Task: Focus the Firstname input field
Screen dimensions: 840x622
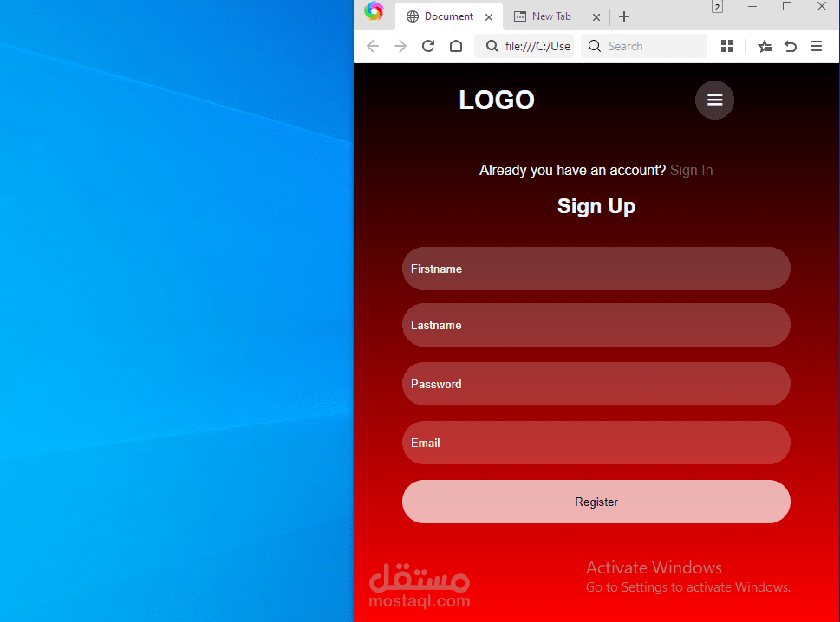Action: 596,269
